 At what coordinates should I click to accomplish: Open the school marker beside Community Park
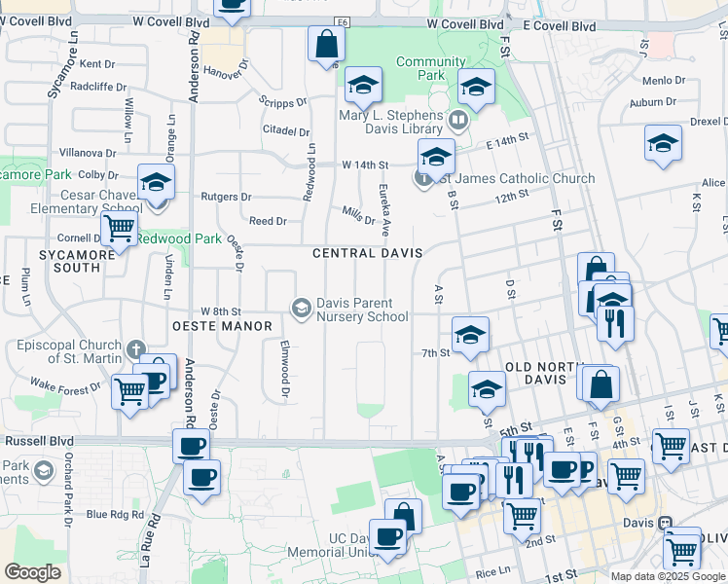coord(476,89)
